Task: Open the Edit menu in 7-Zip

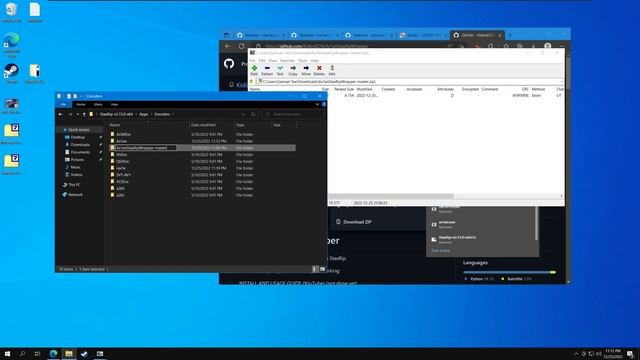Action: point(262,60)
